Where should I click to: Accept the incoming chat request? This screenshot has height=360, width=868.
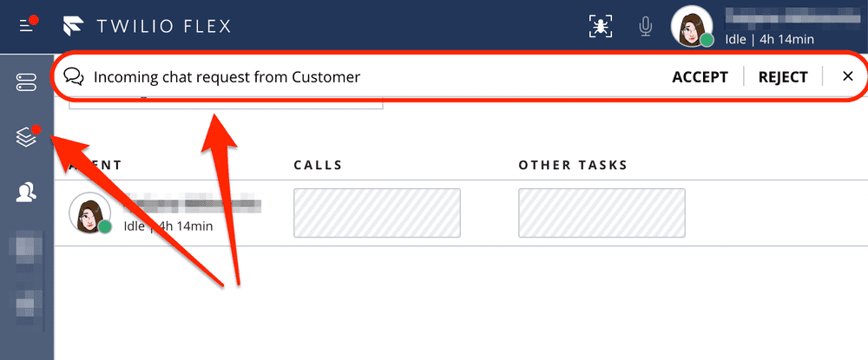pos(700,76)
